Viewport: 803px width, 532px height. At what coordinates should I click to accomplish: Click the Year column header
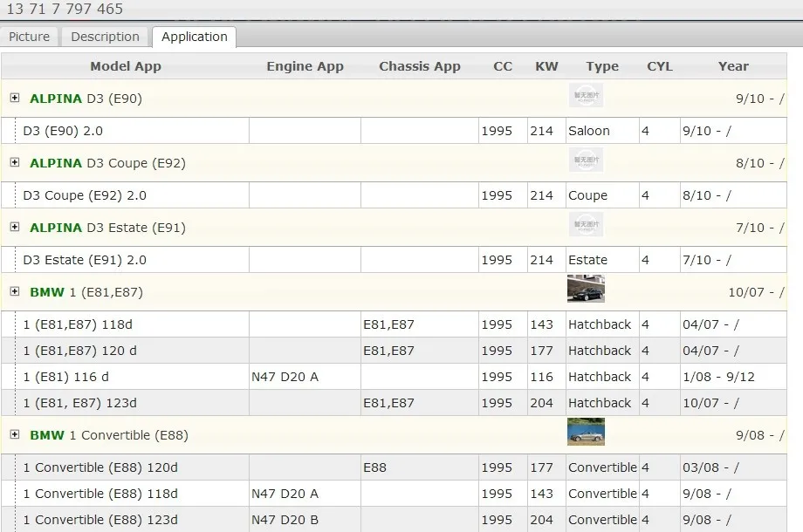[x=733, y=66]
